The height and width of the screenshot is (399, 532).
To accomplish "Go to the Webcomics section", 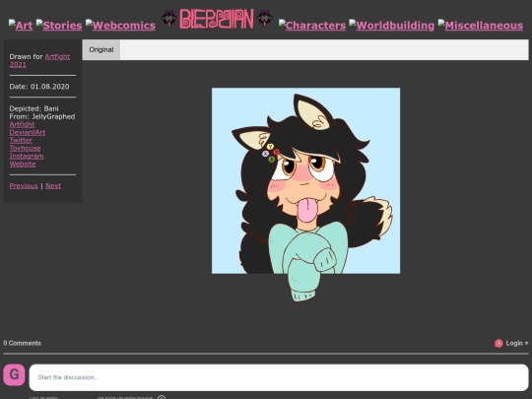I will [120, 25].
